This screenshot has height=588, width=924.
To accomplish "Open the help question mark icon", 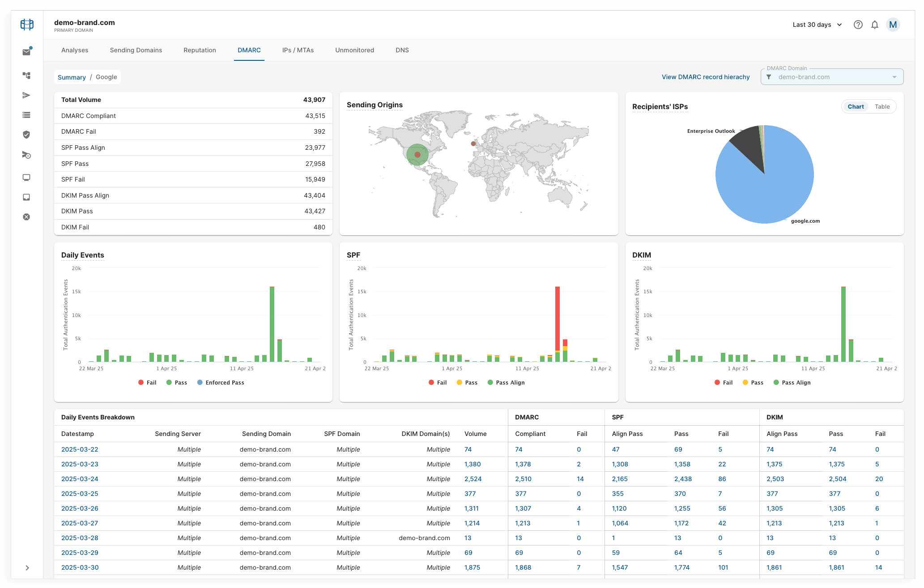I will pyautogui.click(x=858, y=25).
